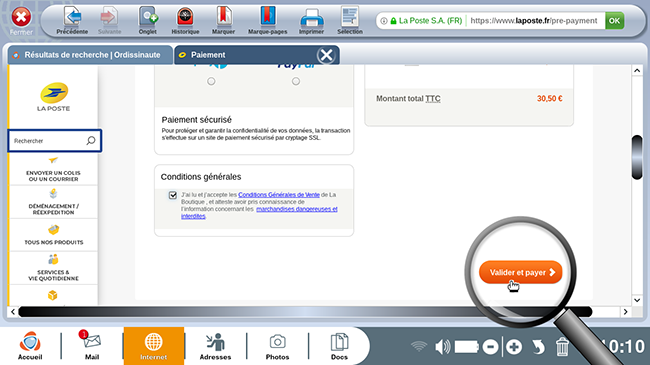The width and height of the screenshot is (650, 365).
Task: Uncheck the Conditions générales acceptance checkbox
Action: [172, 195]
